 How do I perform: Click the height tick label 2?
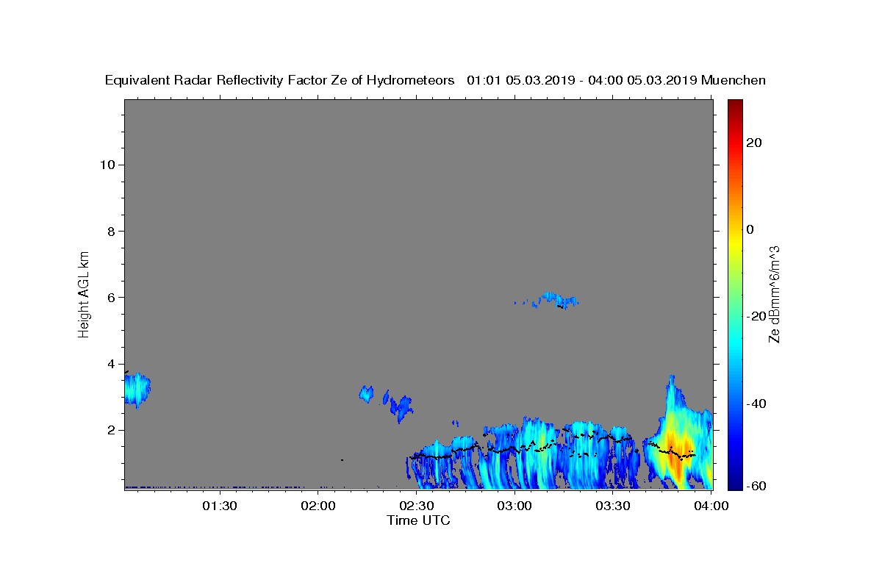tap(110, 430)
